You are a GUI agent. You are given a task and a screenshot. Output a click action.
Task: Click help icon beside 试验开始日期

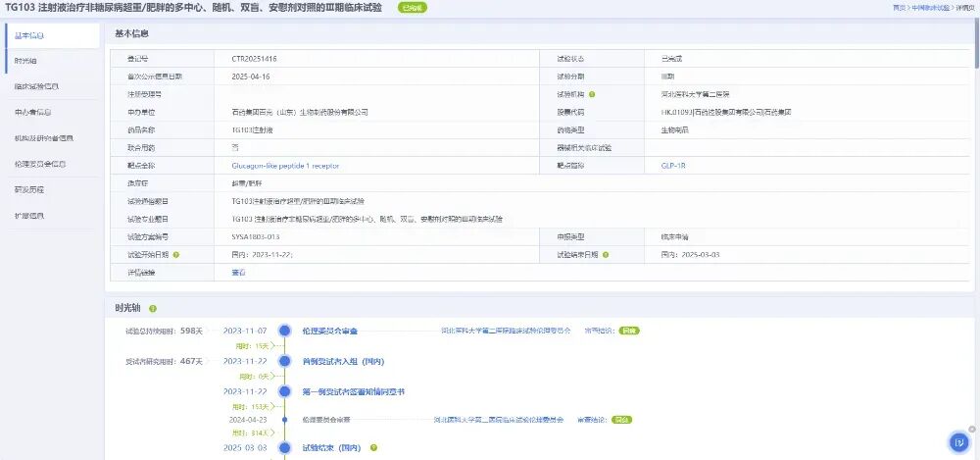click(x=176, y=254)
